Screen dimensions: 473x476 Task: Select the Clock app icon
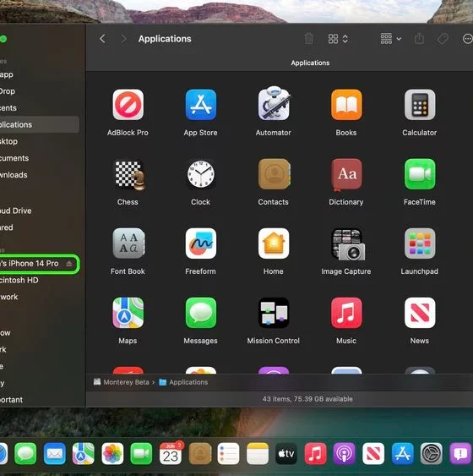coord(201,174)
